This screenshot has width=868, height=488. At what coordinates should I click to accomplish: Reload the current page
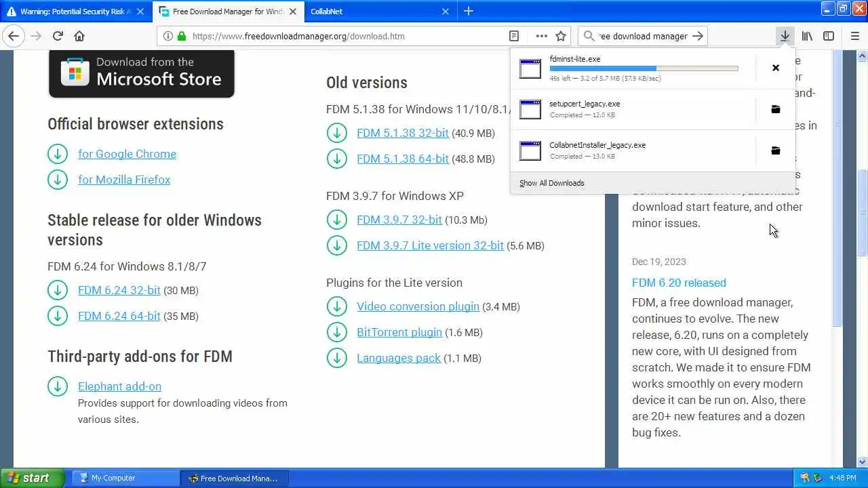tap(58, 36)
